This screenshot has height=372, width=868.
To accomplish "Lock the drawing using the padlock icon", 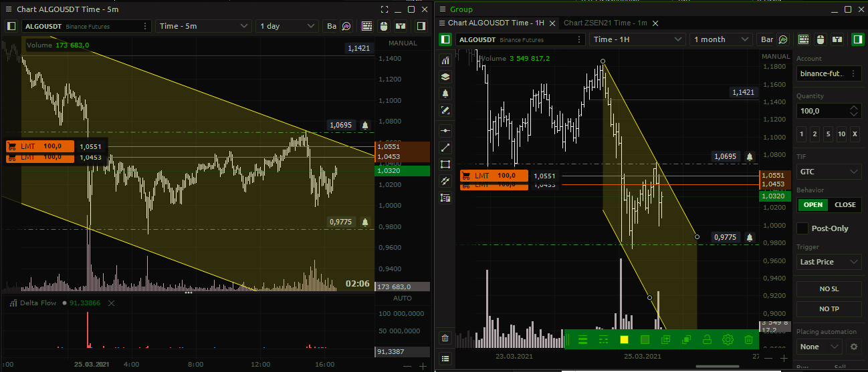I will (707, 340).
